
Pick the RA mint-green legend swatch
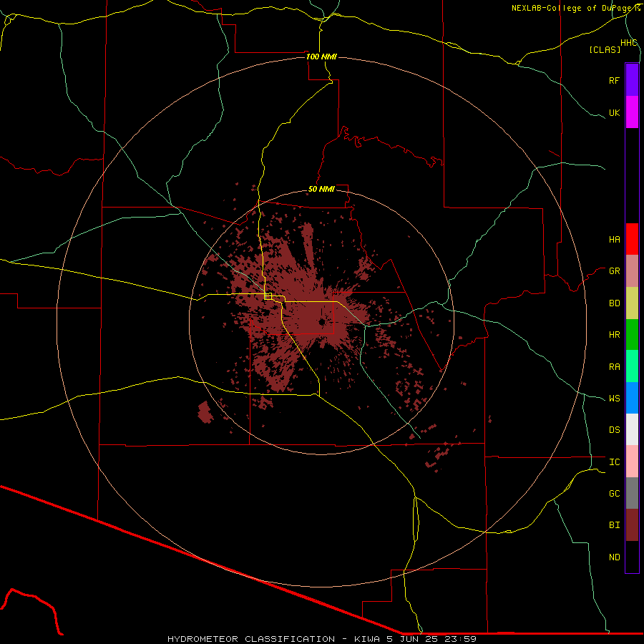click(x=632, y=366)
